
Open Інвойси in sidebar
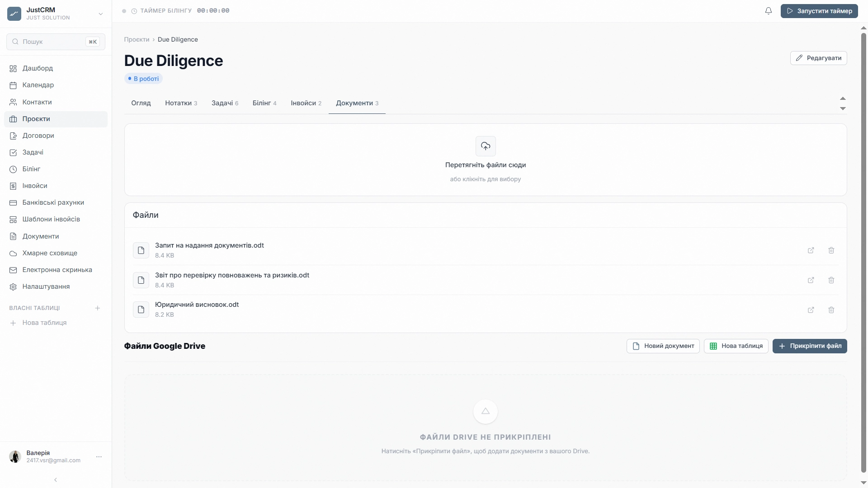[56, 186]
